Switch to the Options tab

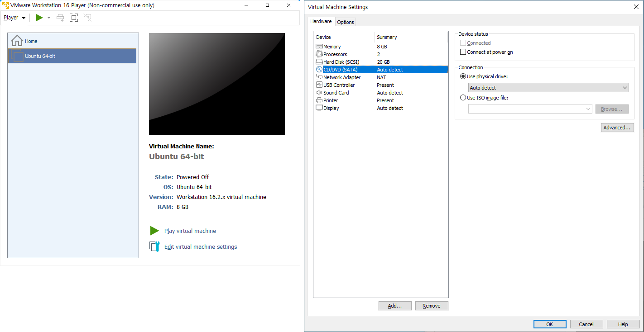[346, 22]
